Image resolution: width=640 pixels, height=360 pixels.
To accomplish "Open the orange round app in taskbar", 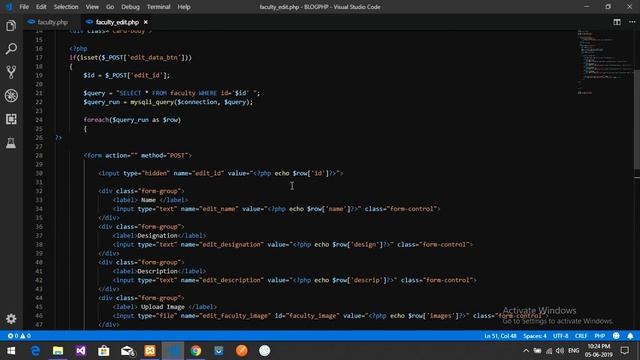I will tap(242, 351).
